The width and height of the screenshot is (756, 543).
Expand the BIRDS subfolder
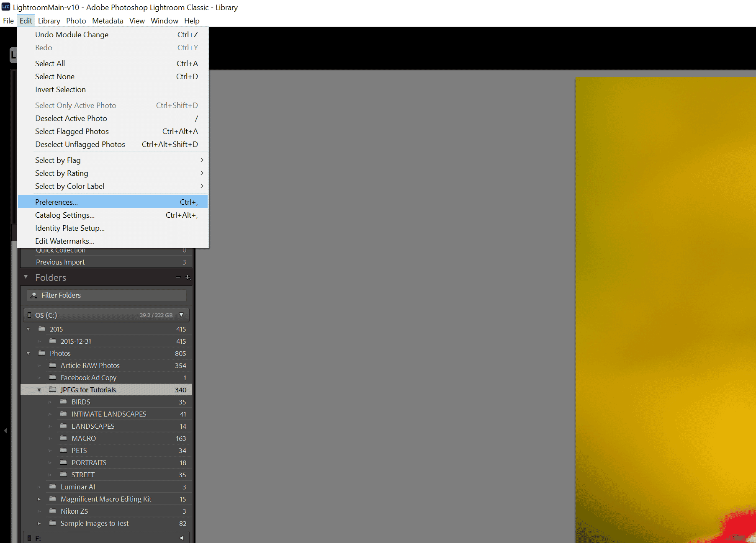49,401
